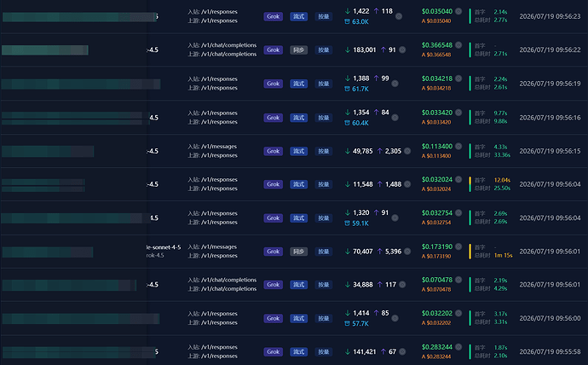This screenshot has height=365, width=588.
Task: Click the info icon next to cost $0.032754
Action: [458, 212]
